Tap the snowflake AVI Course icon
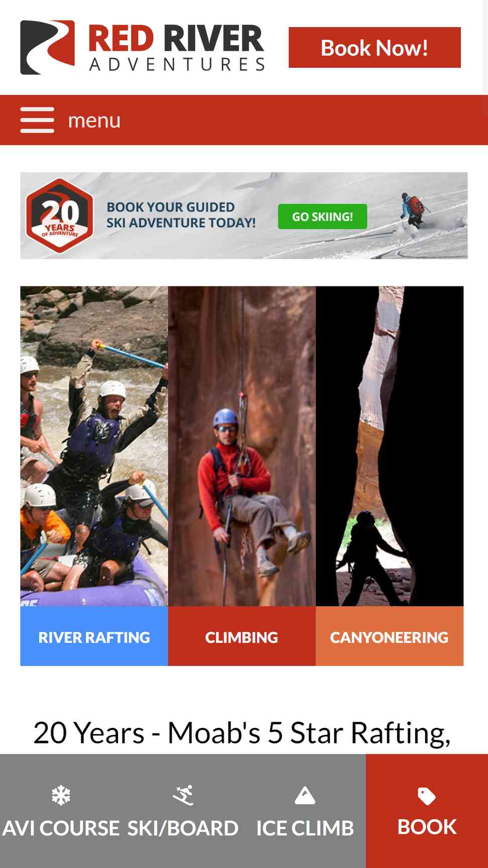This screenshot has width=488, height=868. (61, 795)
